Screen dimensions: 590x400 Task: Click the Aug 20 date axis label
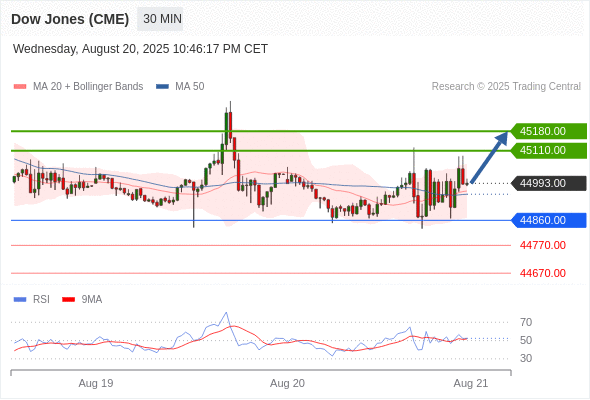tap(287, 383)
